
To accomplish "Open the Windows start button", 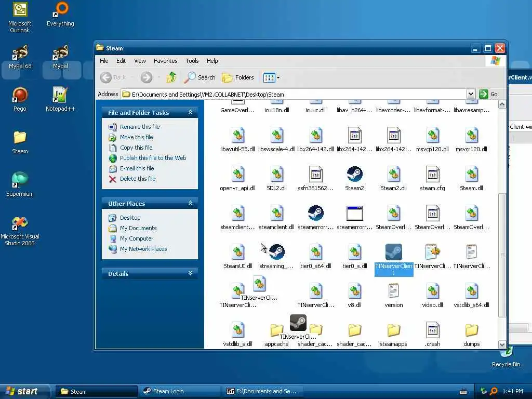I will (24, 391).
